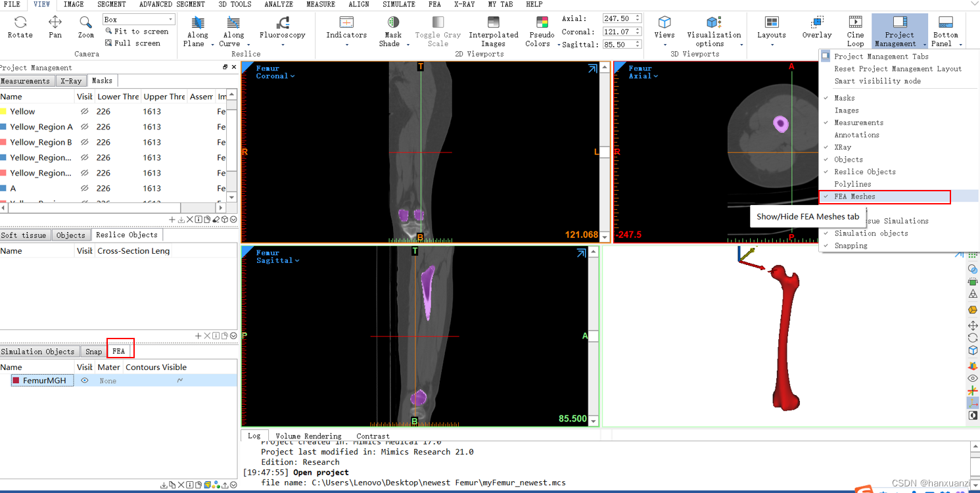The width and height of the screenshot is (980, 493).
Task: Toggle visibility of Yellow_Region A mask
Action: (x=84, y=127)
